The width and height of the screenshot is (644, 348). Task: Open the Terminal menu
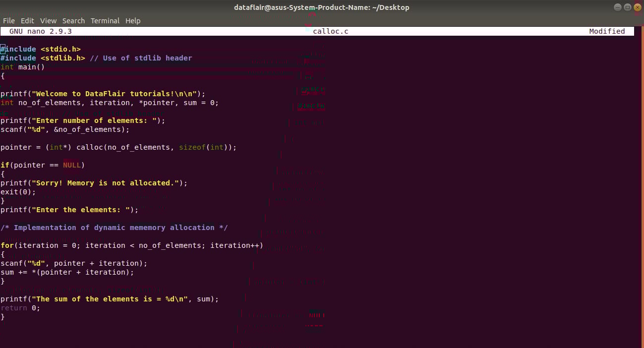point(105,20)
